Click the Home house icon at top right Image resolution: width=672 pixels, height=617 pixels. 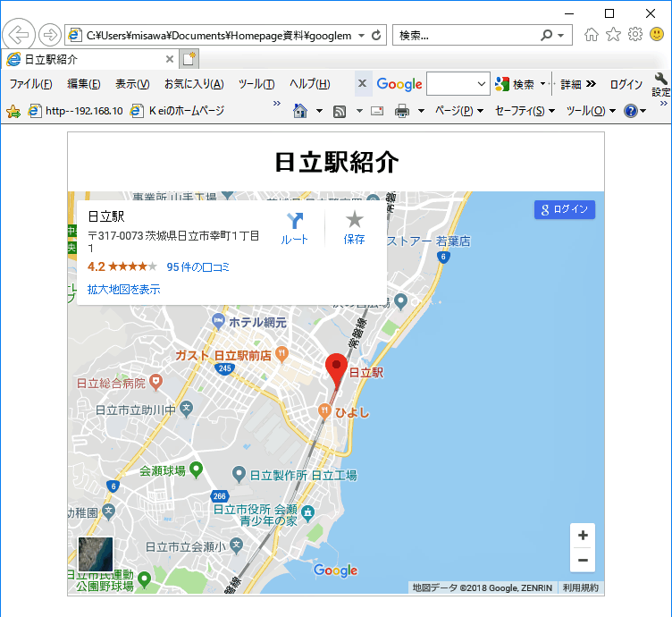592,34
